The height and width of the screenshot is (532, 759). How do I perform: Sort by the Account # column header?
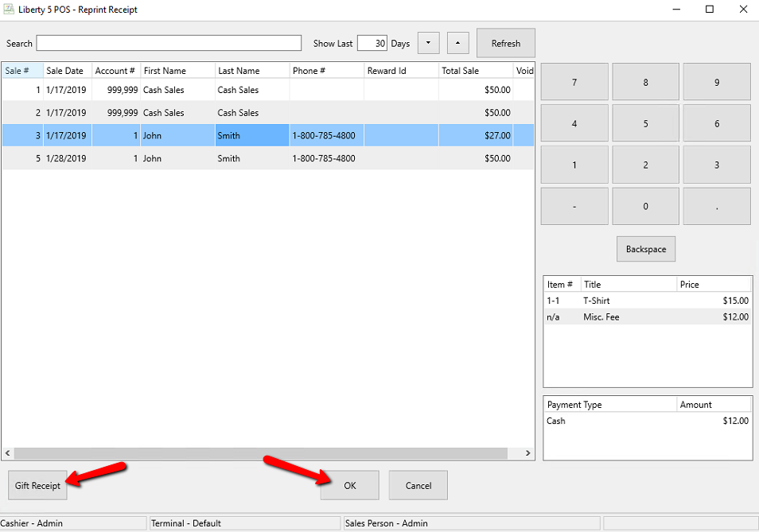point(116,71)
